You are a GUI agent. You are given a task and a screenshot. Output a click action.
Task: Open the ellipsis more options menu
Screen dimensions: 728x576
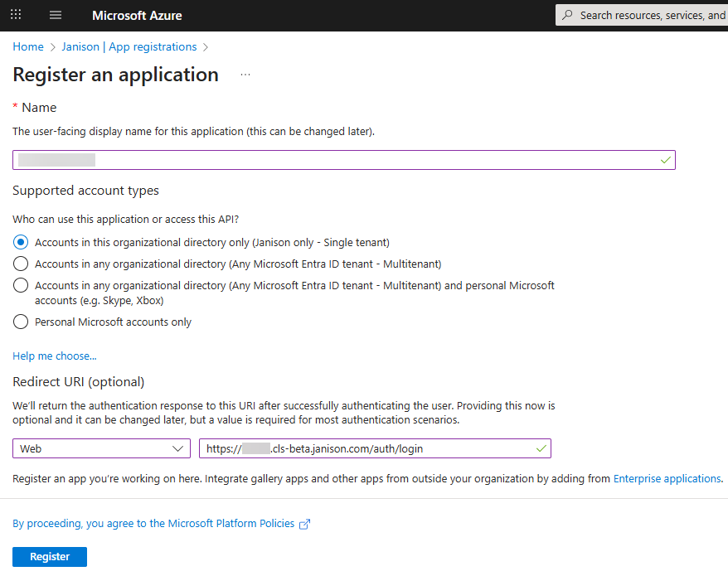(x=245, y=75)
